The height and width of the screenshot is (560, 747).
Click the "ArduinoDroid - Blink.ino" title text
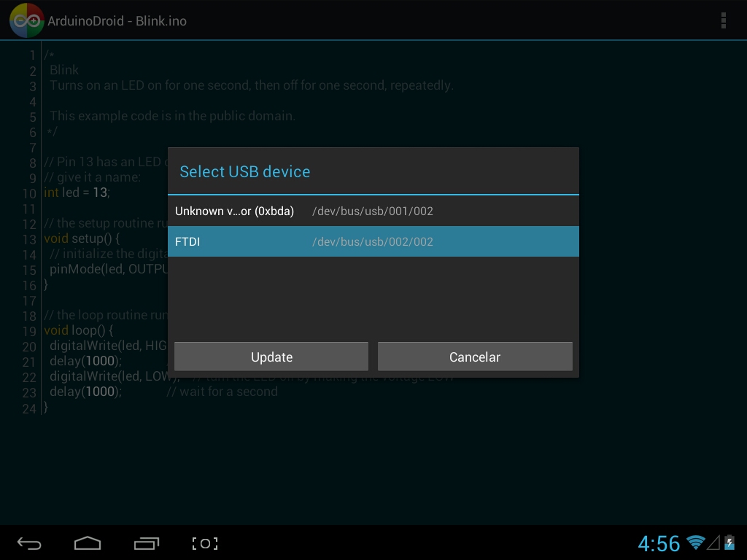(117, 21)
